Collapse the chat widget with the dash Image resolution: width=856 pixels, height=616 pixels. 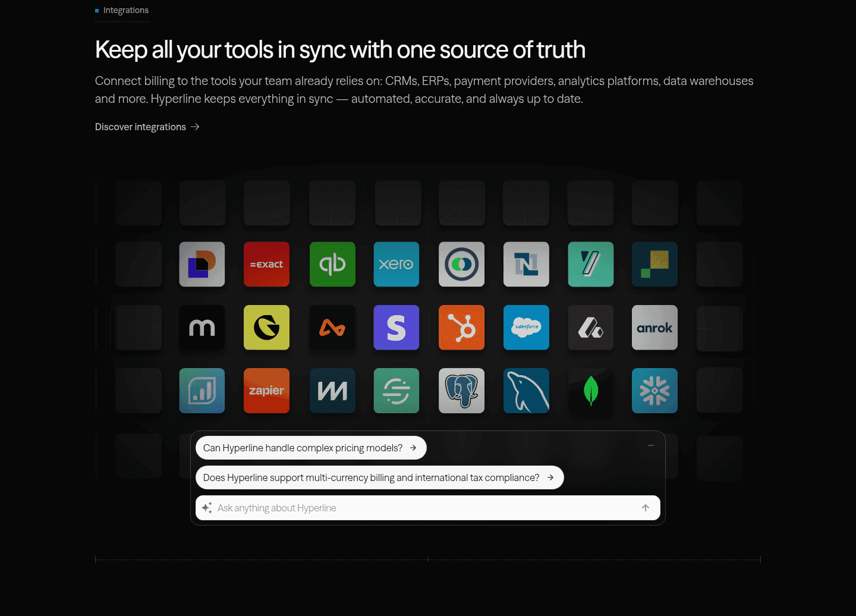[x=651, y=445]
